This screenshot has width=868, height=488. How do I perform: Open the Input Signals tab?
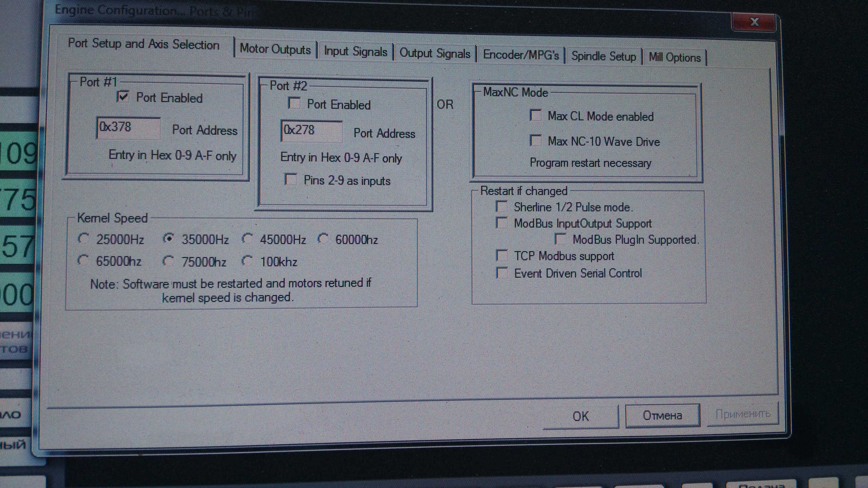355,52
